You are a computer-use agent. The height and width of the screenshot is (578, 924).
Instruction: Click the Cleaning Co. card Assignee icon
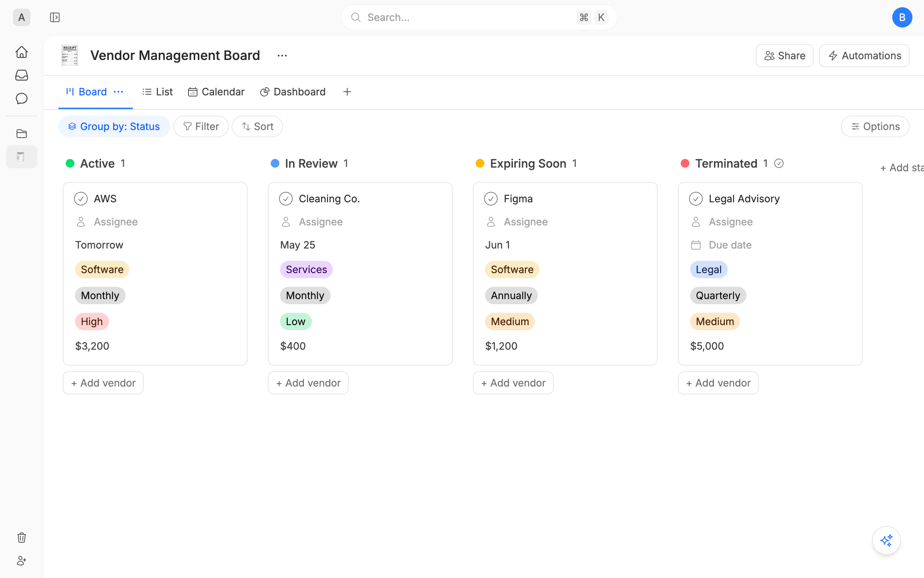pos(286,222)
